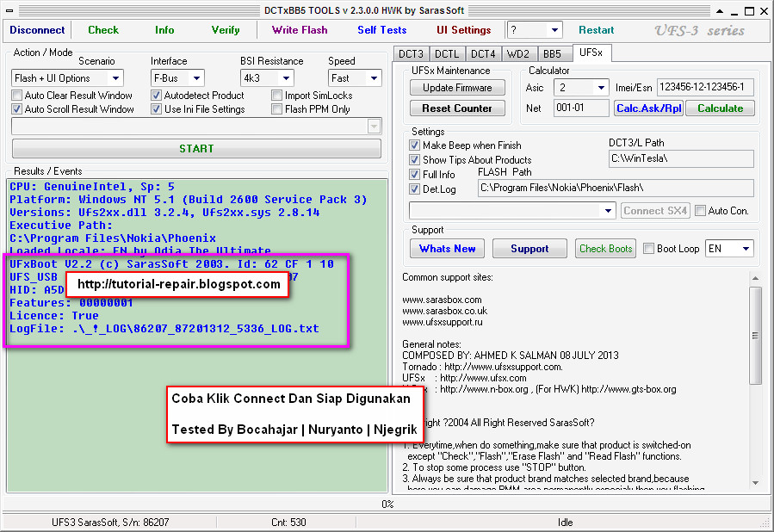Open the window system menu icon

point(9,10)
